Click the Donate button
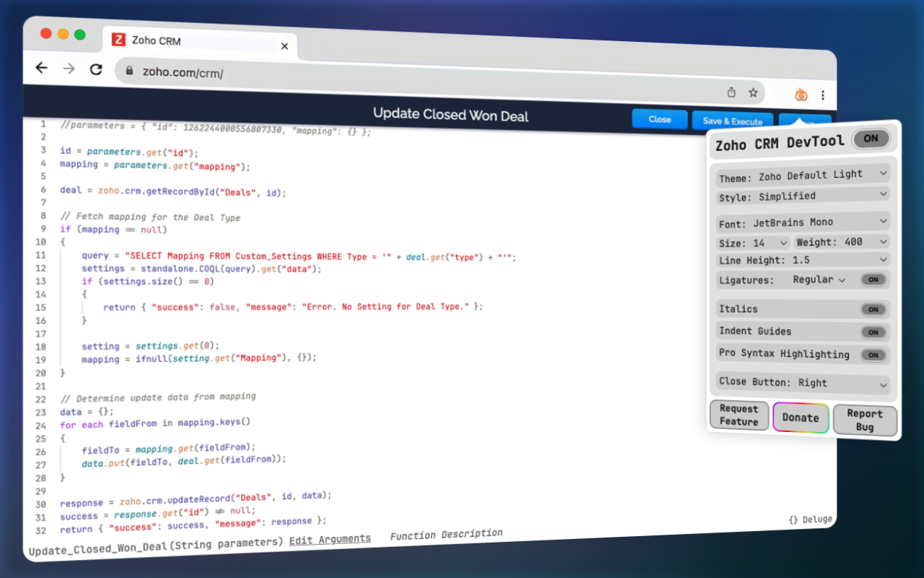 coord(801,418)
